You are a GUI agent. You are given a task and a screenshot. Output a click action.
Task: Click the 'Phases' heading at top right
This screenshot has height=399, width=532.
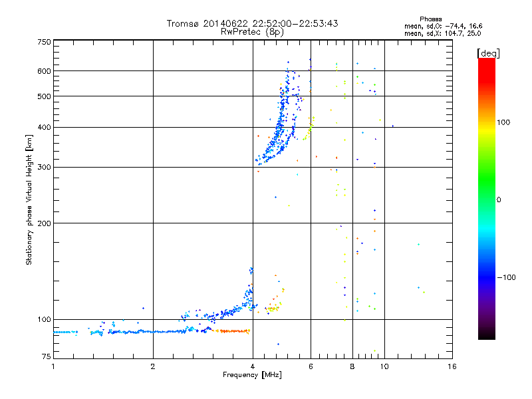430,19
